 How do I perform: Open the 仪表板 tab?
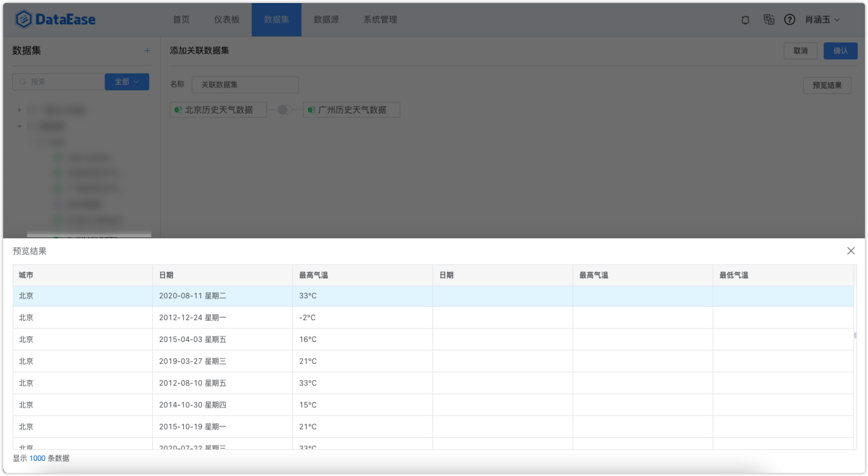coord(227,19)
